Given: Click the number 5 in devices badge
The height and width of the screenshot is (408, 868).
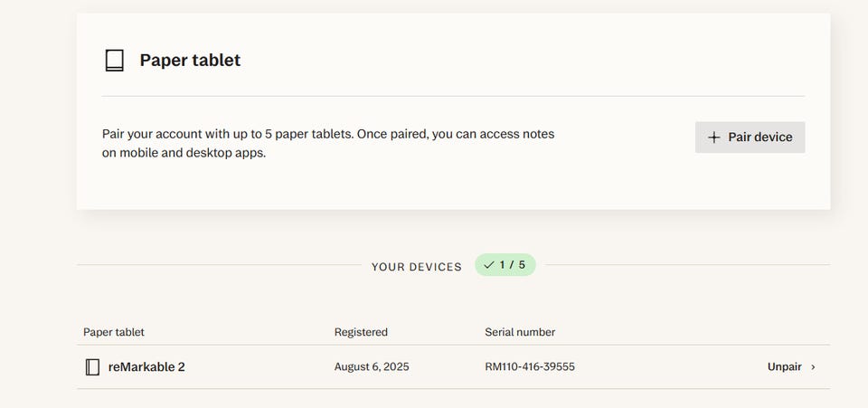Looking at the screenshot, I should (522, 265).
